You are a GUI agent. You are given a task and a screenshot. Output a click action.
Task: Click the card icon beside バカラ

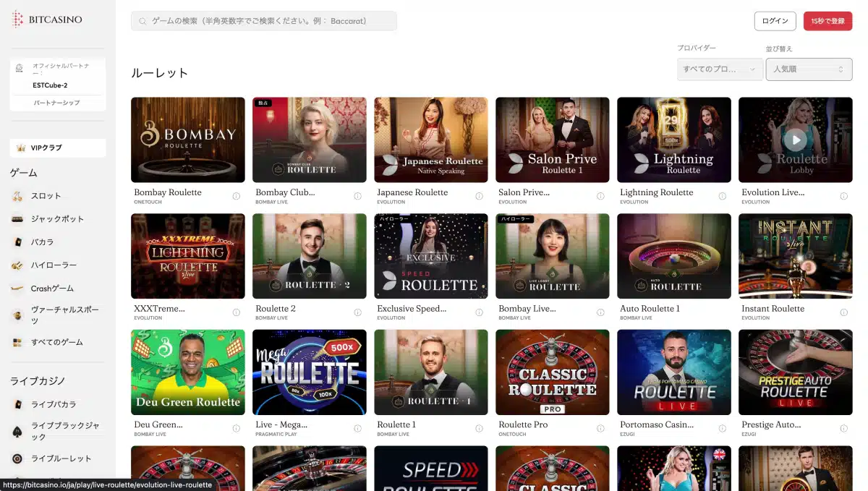pyautogui.click(x=17, y=242)
